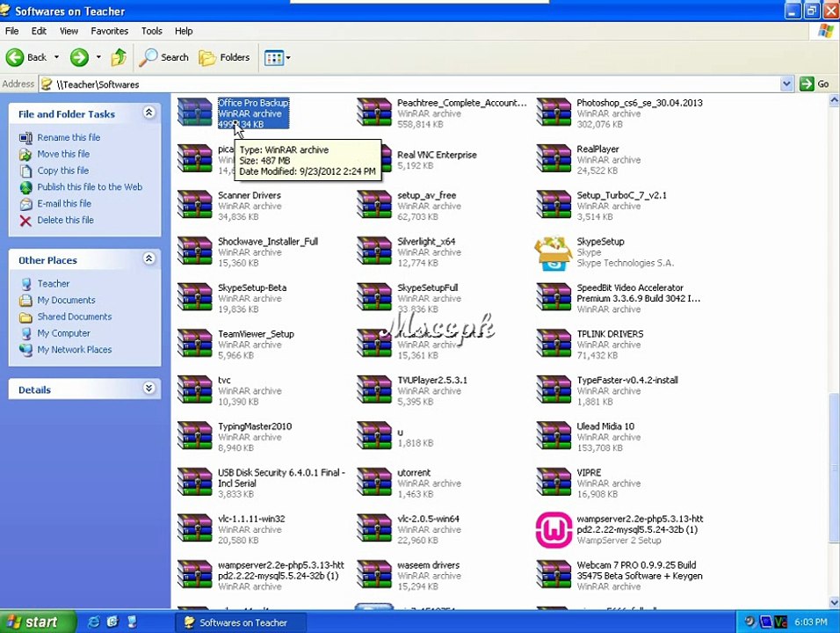Open My Network Places link
The height and width of the screenshot is (633, 840).
[x=75, y=350]
